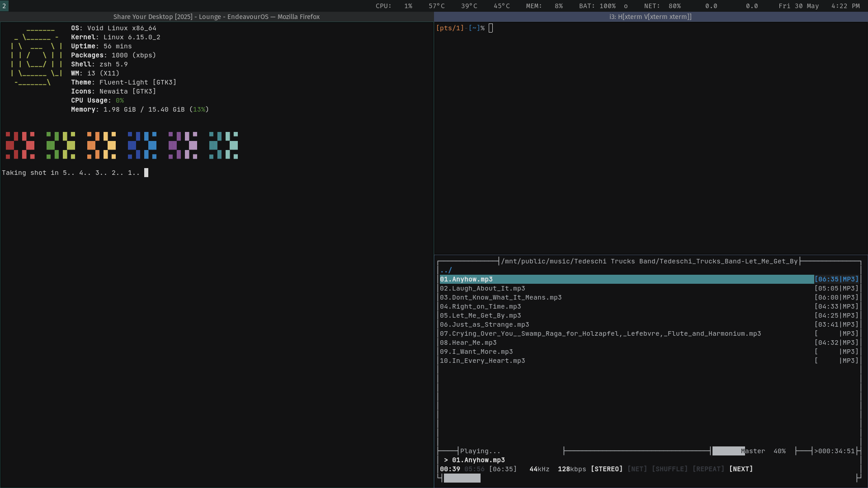Toggle the SHUFFLE option in player
The height and width of the screenshot is (488, 868).
click(x=670, y=469)
